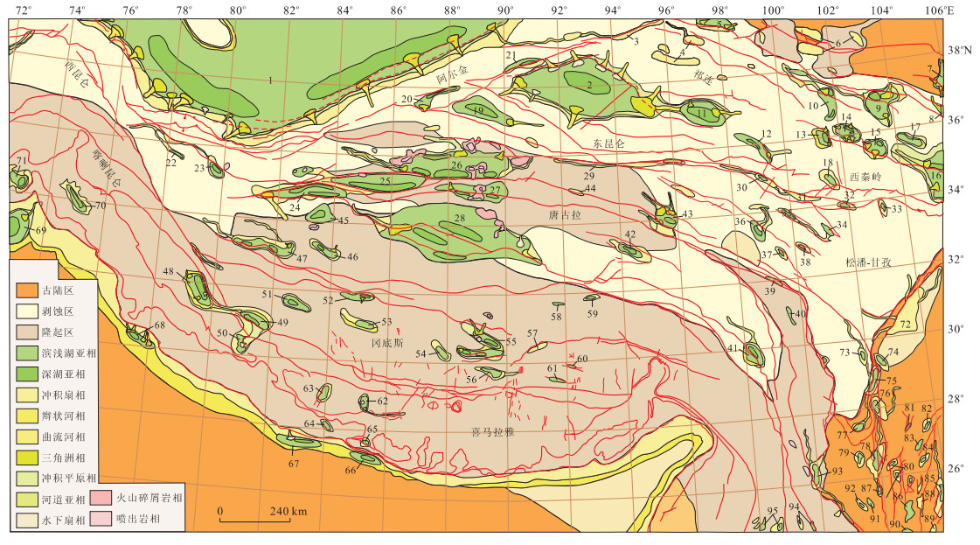This screenshot has width=980, height=545.
Task: Click basin label 11 in the northeast
Action: (701, 114)
